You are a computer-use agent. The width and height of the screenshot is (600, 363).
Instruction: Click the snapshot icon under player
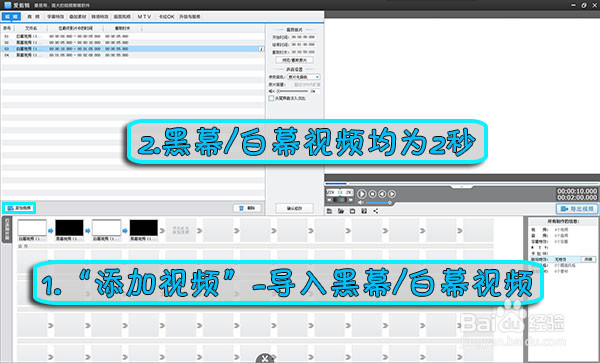[x=364, y=211]
